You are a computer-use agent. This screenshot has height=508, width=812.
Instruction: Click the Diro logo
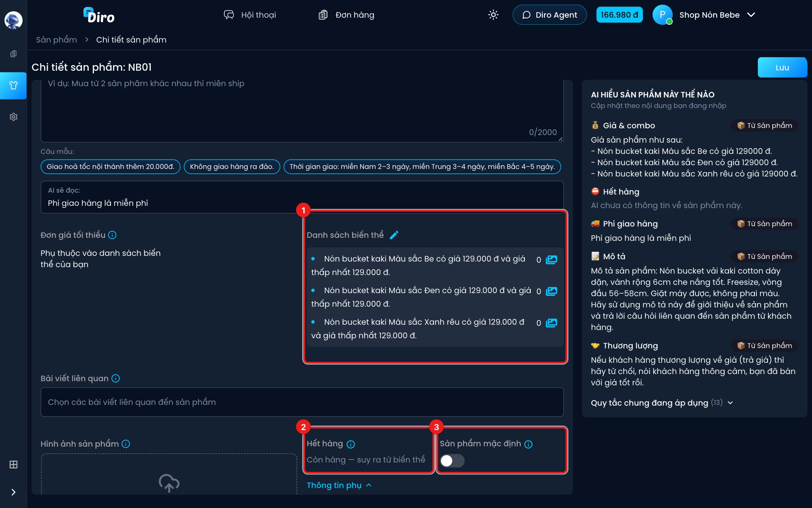coord(98,15)
